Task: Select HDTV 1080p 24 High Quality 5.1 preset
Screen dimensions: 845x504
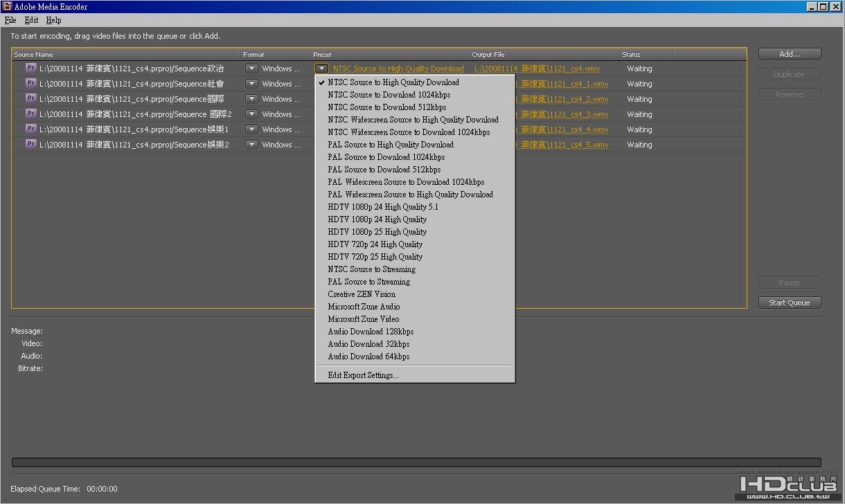Action: [415, 207]
